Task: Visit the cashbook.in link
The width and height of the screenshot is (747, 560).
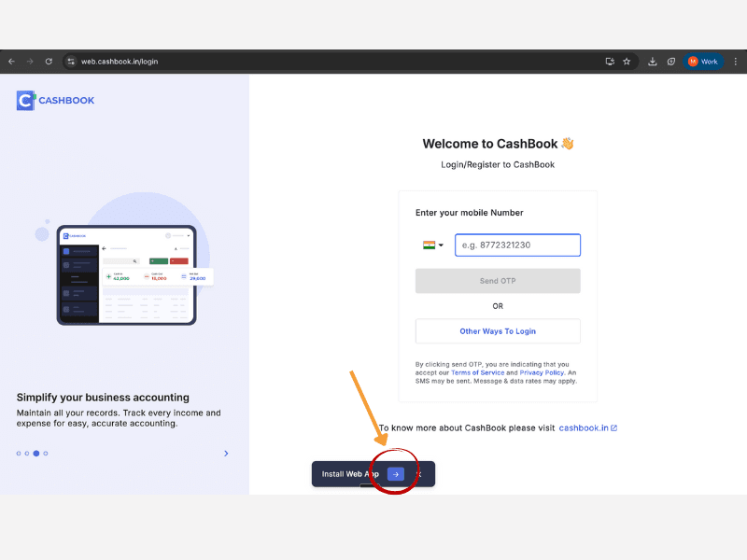Action: click(588, 428)
